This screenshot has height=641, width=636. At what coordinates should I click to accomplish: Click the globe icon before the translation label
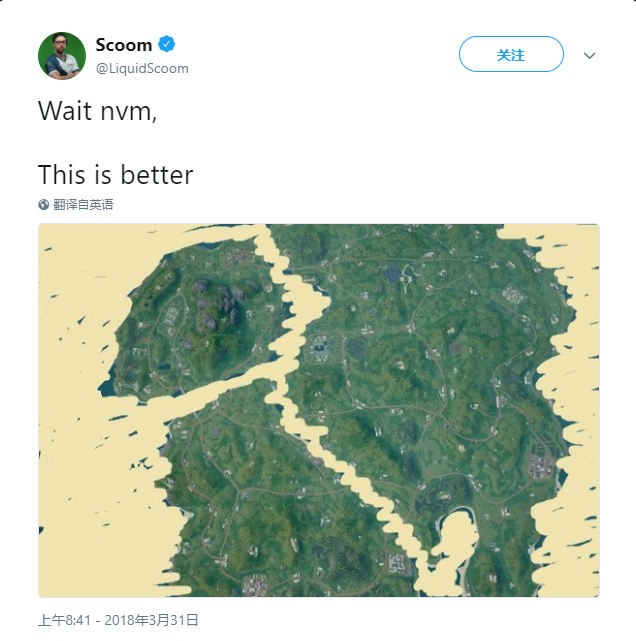44,204
